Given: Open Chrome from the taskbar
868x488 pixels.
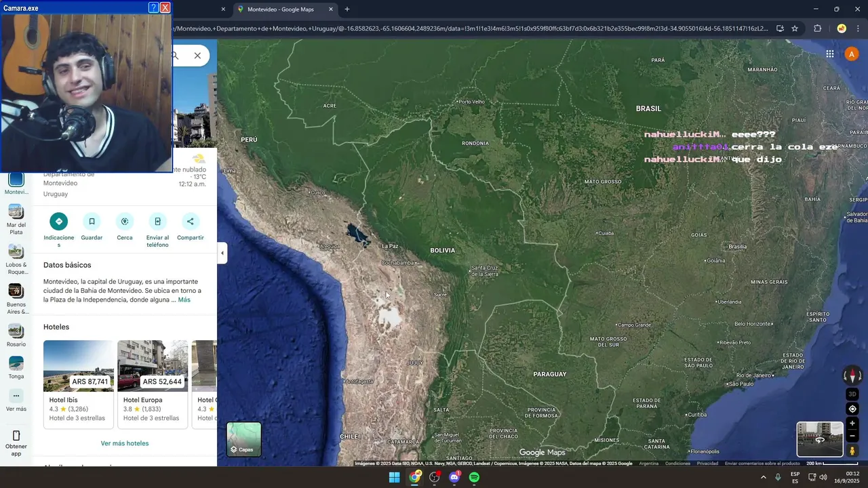Looking at the screenshot, I should 414,477.
